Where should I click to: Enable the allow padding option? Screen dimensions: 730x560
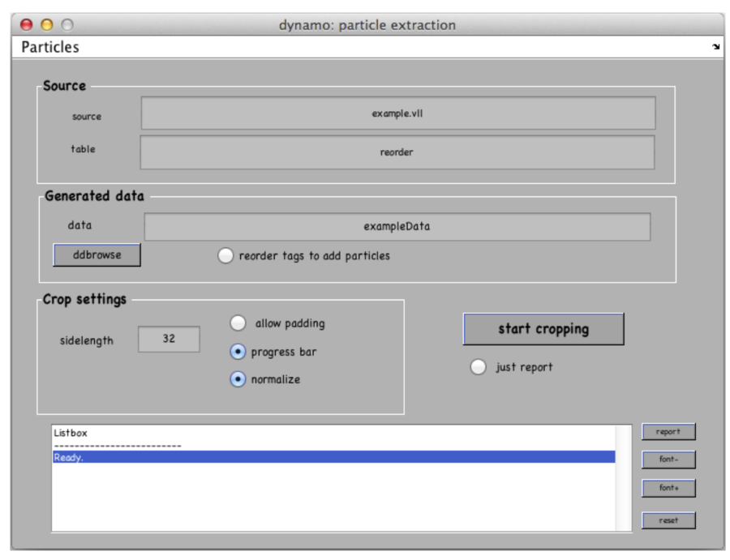coord(238,323)
